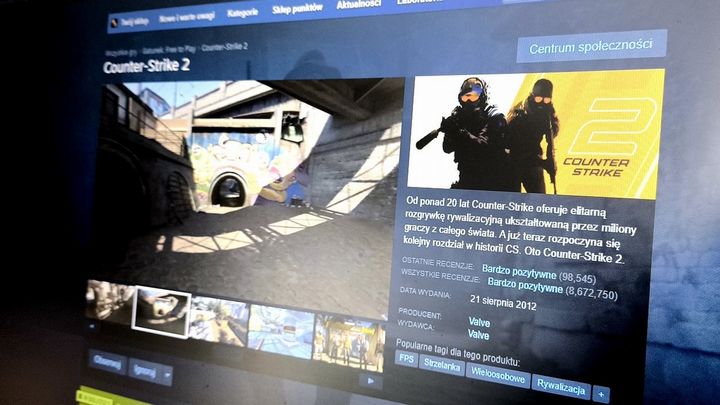The width and height of the screenshot is (720, 405).
Task: Click the plus button to add tags
Action: tap(601, 394)
